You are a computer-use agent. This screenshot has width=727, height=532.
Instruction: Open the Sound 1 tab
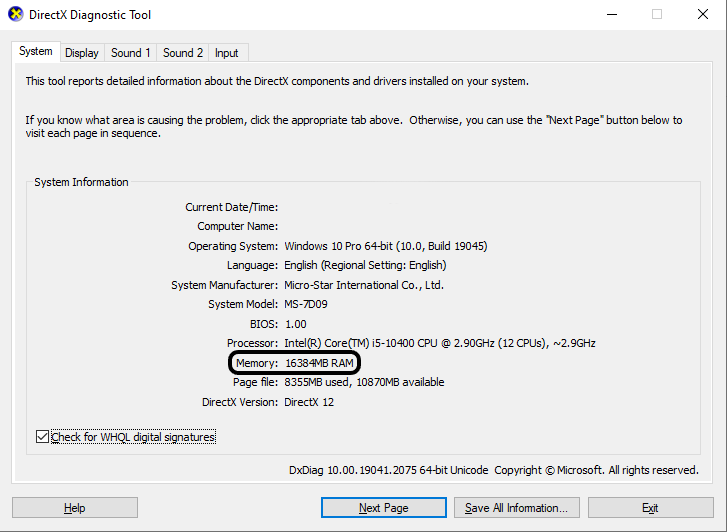pos(131,53)
